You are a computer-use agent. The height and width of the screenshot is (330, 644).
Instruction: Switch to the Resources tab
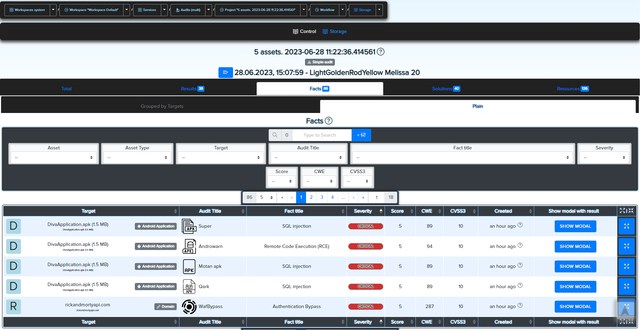[x=573, y=89]
